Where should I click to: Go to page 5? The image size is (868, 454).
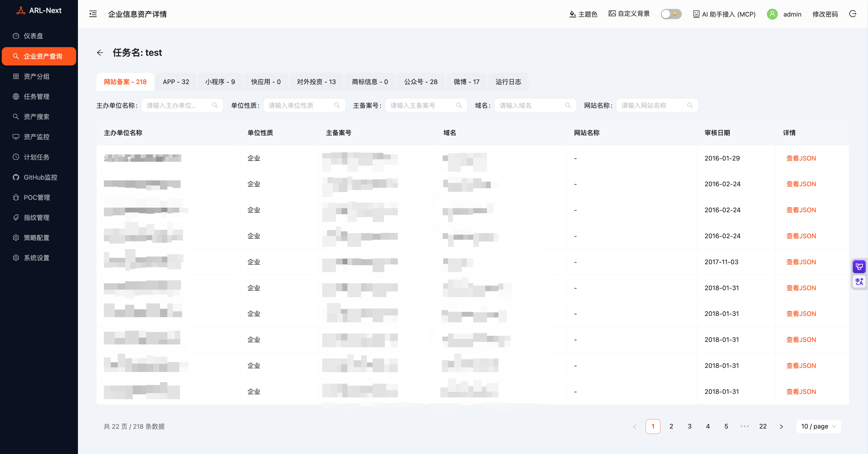[726, 426]
